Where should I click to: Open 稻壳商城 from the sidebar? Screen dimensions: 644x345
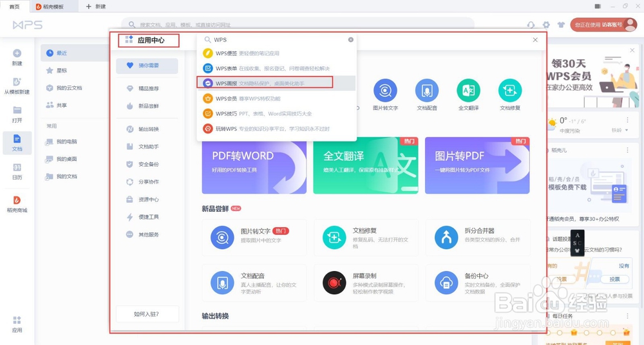pos(17,204)
